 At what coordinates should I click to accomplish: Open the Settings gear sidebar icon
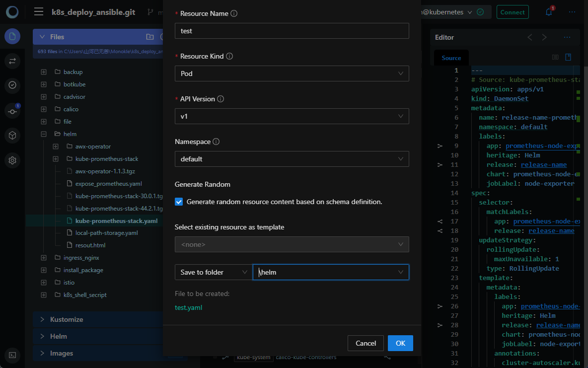point(12,160)
